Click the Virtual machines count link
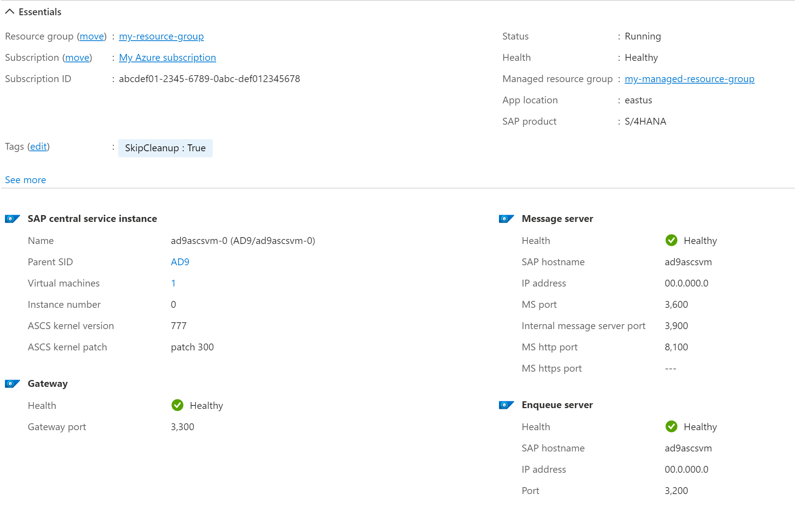795x532 pixels. click(173, 283)
